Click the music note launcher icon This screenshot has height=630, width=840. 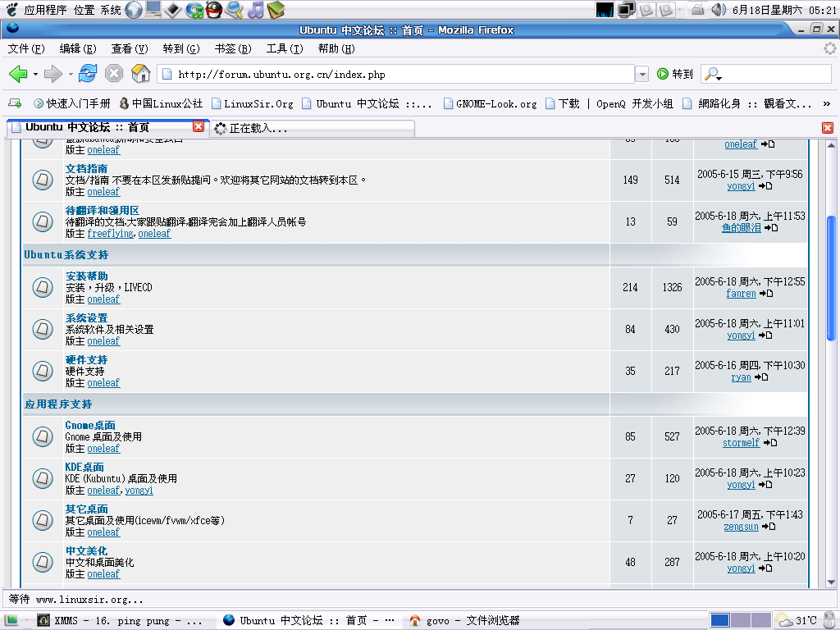(256, 10)
